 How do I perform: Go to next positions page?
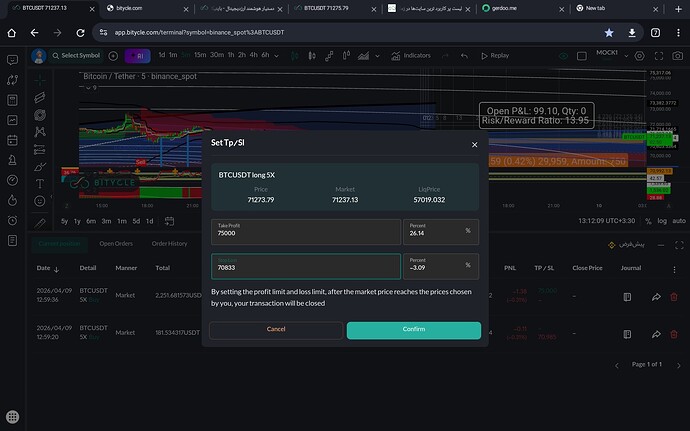click(679, 365)
